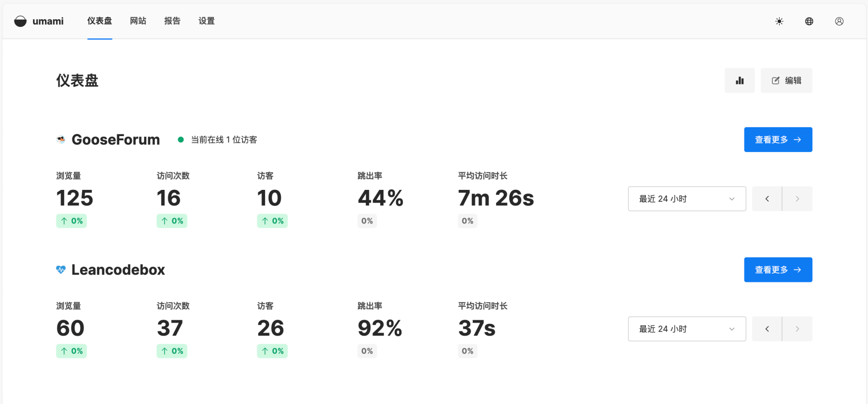Click the Leancodebox site title
Screen dimensions: 868x404
pos(118,270)
